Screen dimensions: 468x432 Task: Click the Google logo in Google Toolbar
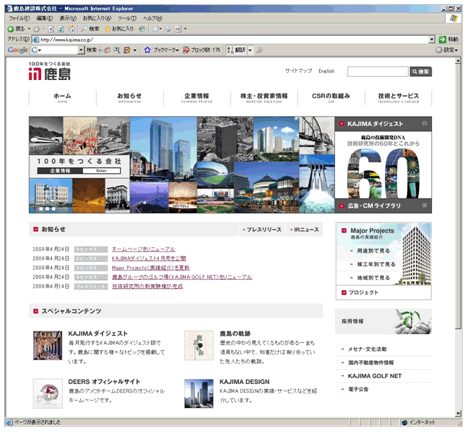[x=18, y=50]
